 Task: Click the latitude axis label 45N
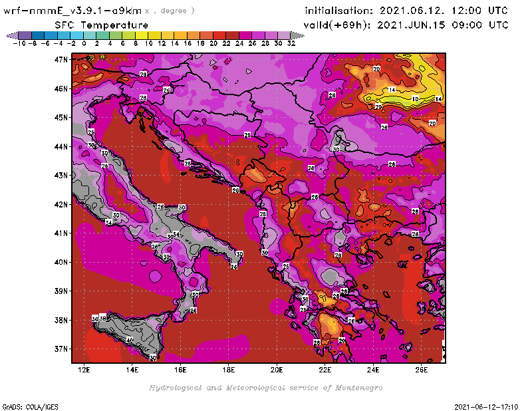point(61,118)
